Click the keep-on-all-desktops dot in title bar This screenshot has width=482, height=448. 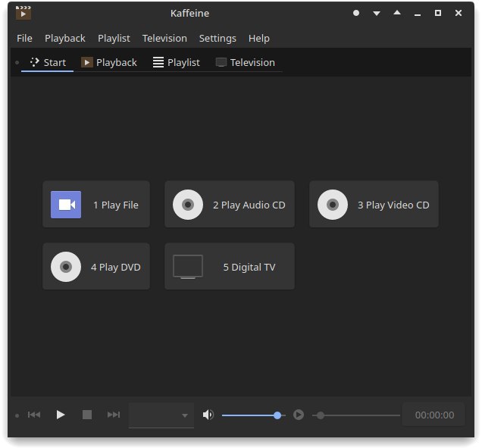[x=356, y=13]
